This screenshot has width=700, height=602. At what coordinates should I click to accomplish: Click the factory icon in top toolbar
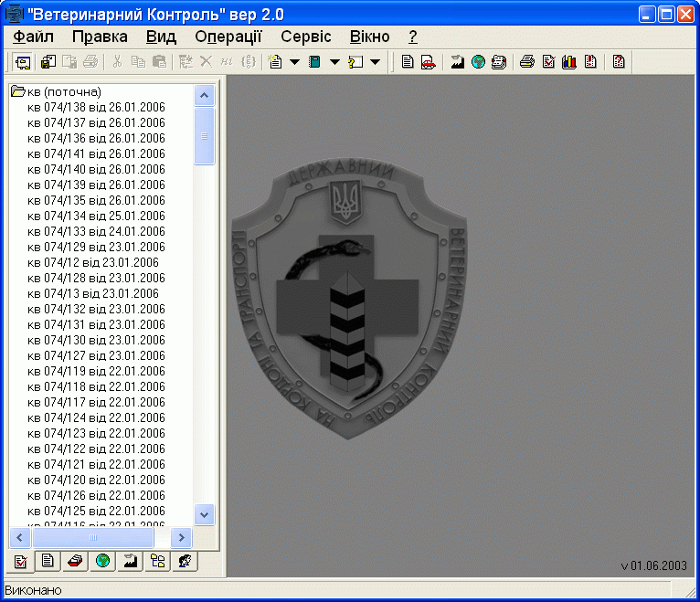coord(457,61)
